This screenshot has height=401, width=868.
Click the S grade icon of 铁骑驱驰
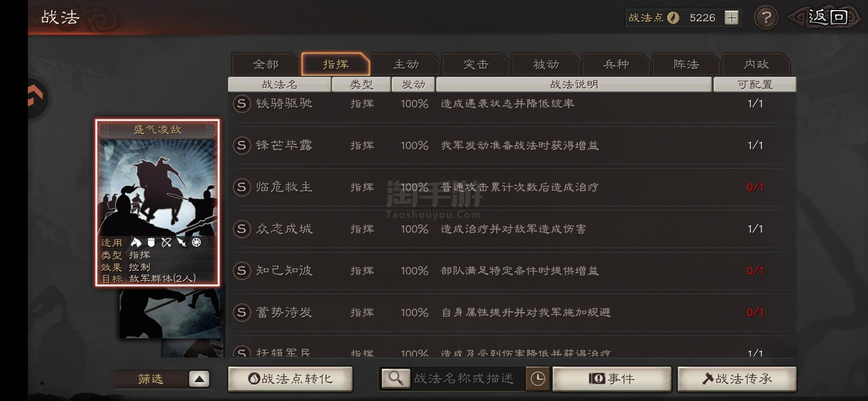point(241,104)
